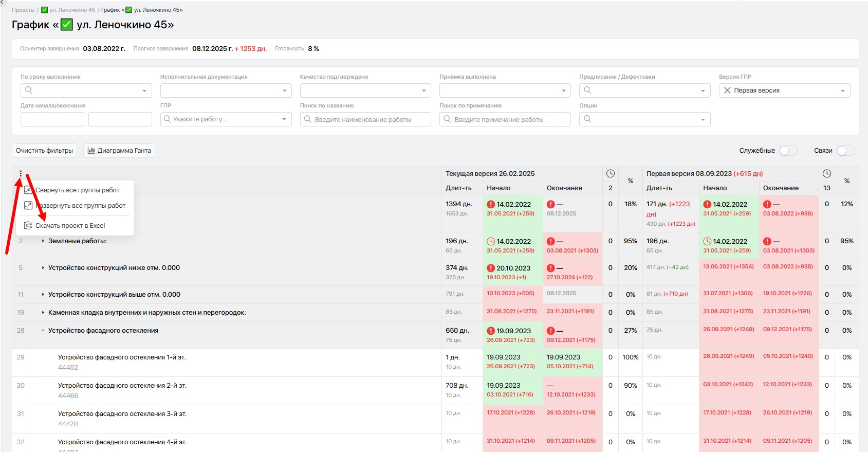Toggle the Служебные switch
This screenshot has height=452, width=868.
[788, 151]
